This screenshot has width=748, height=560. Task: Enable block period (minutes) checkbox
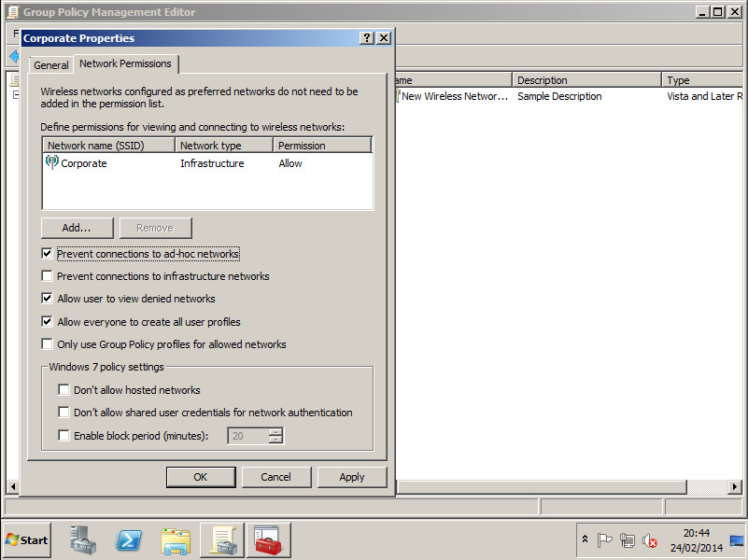pos(64,436)
